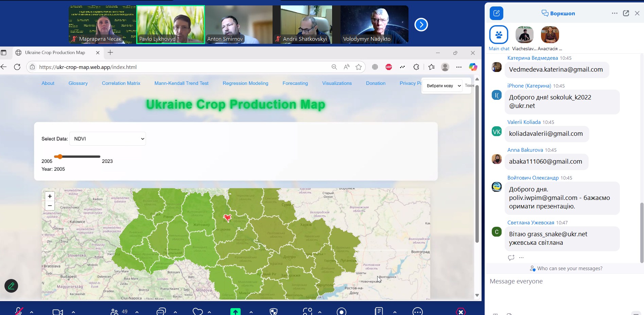644x315 pixels.
Task: Expand audio options next to the microphone
Action: click(32, 312)
